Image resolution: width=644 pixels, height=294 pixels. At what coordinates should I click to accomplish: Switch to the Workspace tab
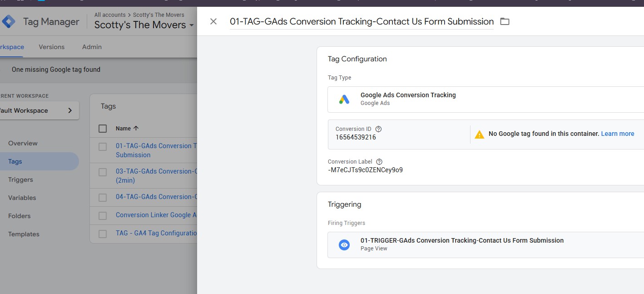click(12, 47)
